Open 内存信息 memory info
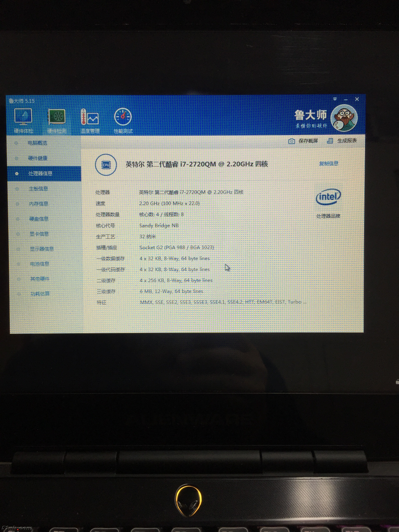 (x=38, y=204)
